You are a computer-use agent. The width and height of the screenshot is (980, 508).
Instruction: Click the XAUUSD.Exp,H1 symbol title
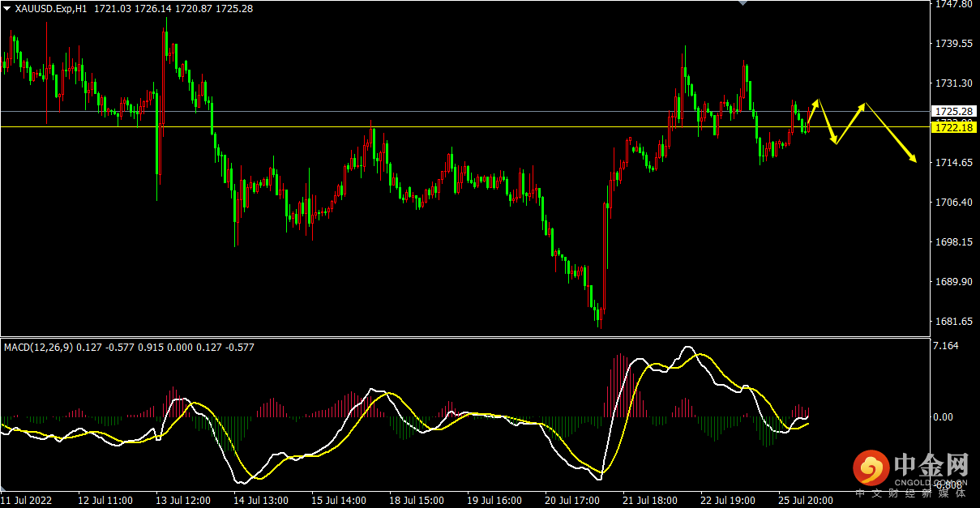[x=51, y=9]
